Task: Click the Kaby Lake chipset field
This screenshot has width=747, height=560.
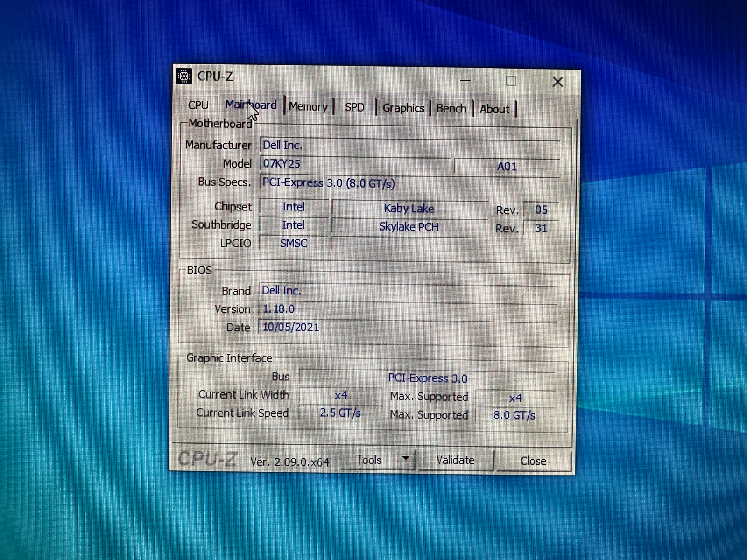Action: (x=409, y=209)
